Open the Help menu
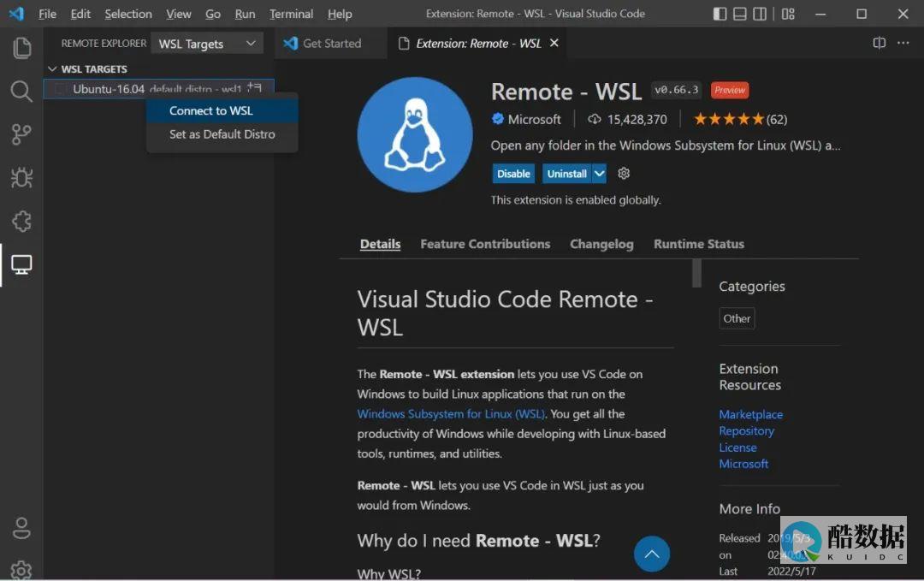Viewport: 924px width, 581px height. click(340, 14)
